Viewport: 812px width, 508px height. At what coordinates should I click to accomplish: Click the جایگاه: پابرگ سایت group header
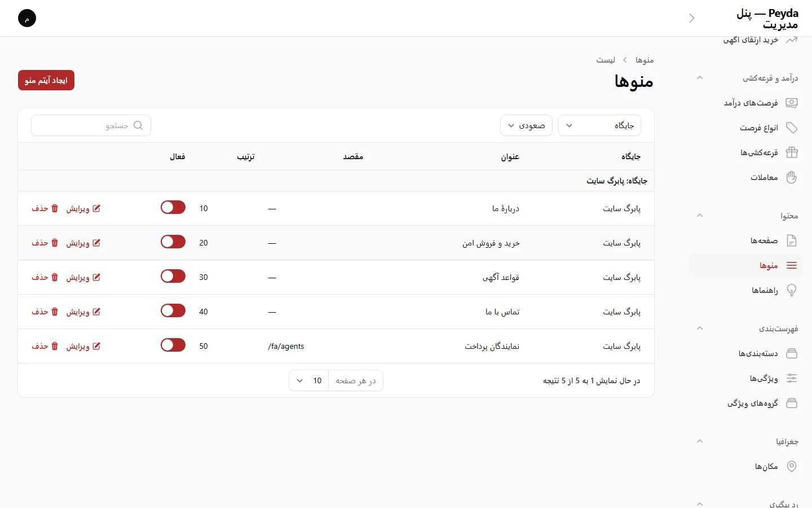coord(617,181)
